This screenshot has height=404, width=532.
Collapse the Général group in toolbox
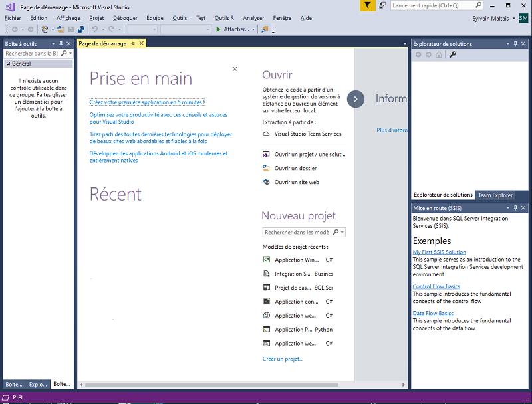click(x=8, y=64)
